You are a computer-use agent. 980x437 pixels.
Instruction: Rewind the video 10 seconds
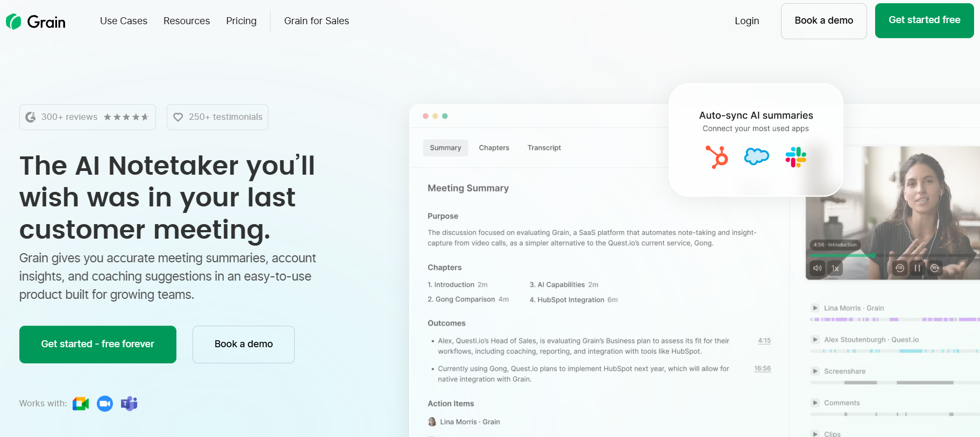coord(900,268)
